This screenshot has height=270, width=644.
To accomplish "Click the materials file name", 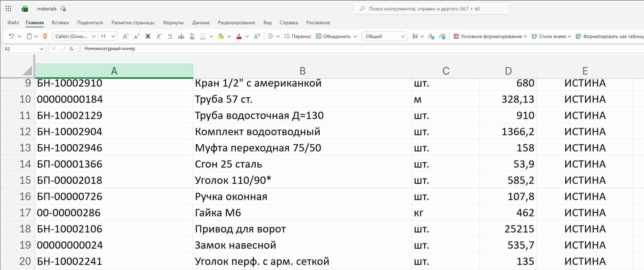I will (47, 9).
